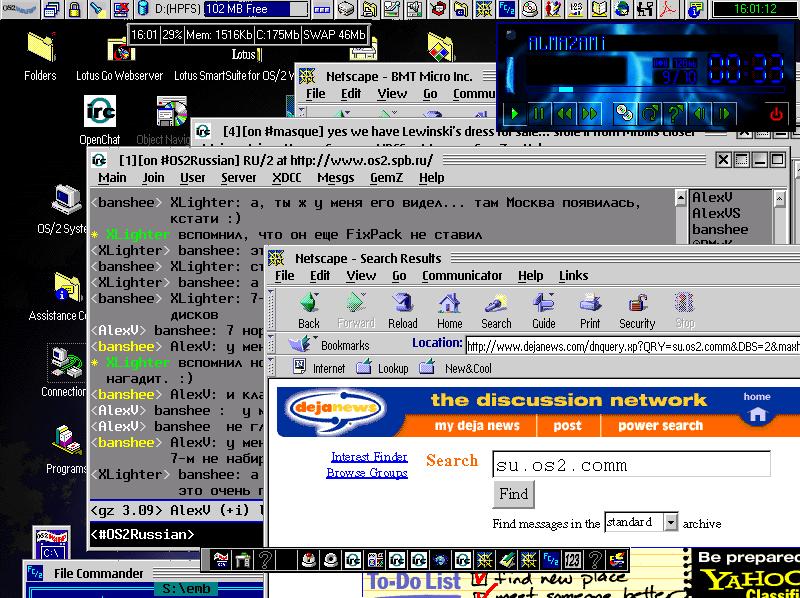Click the media player seek progress bar
This screenshot has height=598, width=800.
(655, 89)
